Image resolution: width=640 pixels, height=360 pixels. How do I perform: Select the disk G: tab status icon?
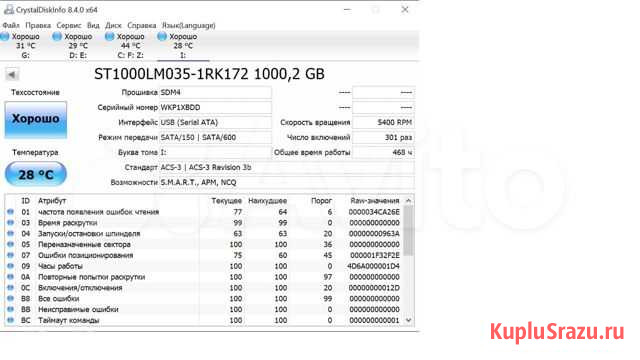5,37
